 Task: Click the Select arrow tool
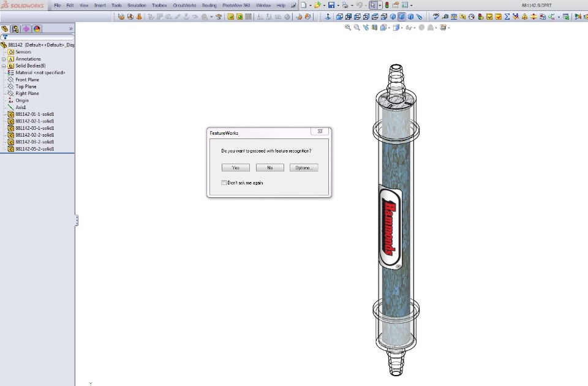point(373,6)
